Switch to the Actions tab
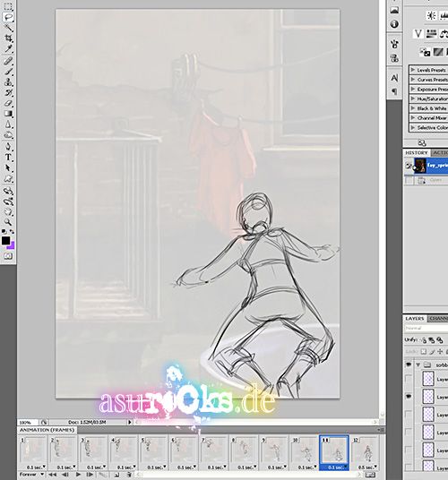Viewport: 448px width, 480px height. pyautogui.click(x=440, y=152)
